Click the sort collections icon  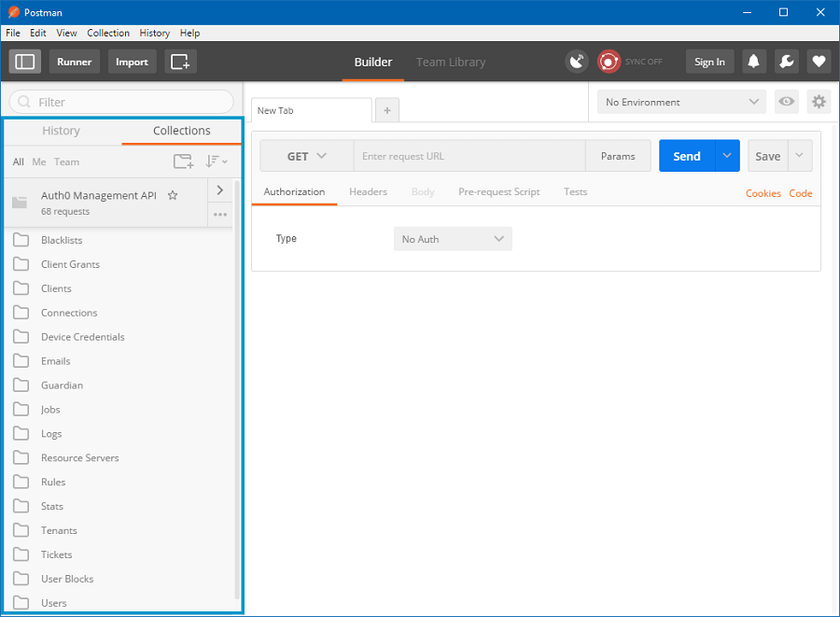215,161
